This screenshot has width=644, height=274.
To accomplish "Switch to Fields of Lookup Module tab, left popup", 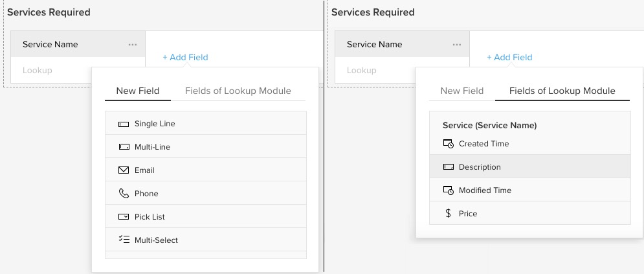I will [238, 91].
